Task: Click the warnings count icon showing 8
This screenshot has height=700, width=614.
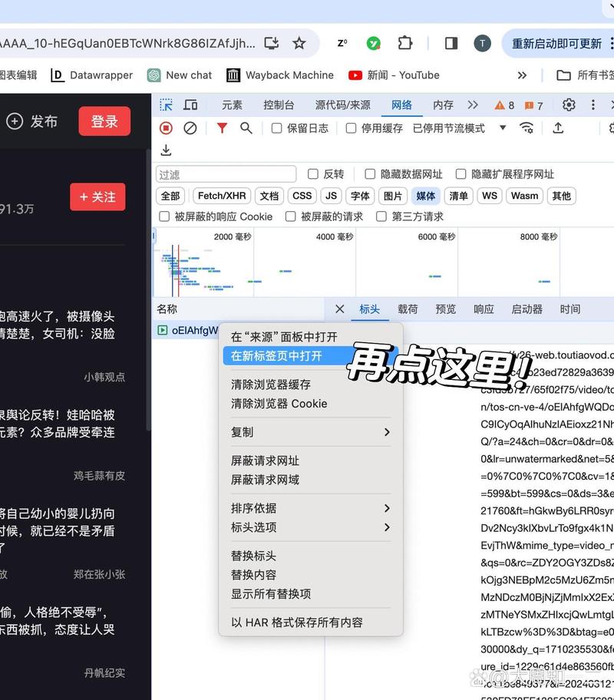Action: click(504, 105)
